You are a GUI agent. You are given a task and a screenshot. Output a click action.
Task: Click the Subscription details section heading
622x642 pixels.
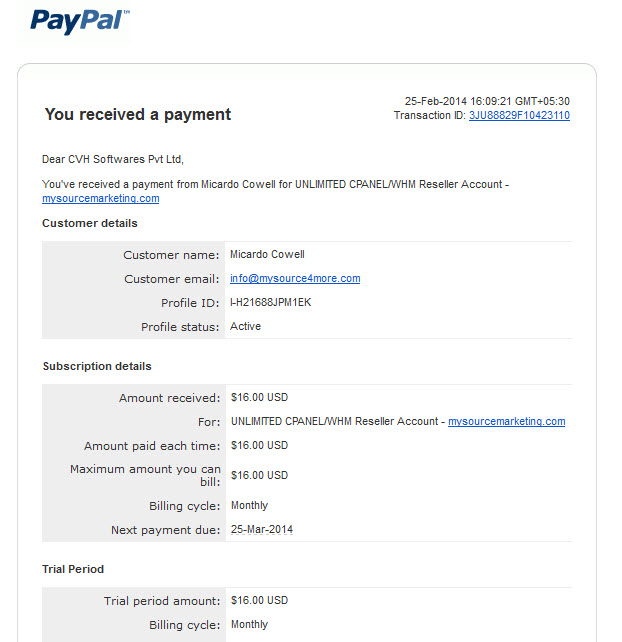tap(97, 366)
